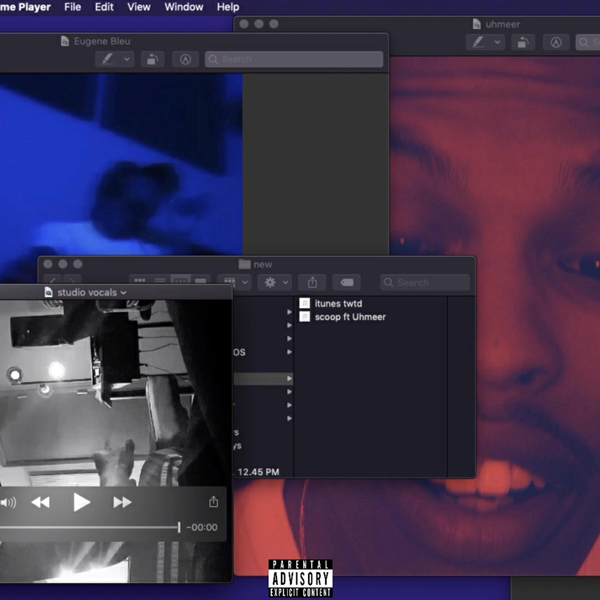Open the Window menu
The width and height of the screenshot is (600, 600).
(x=184, y=7)
